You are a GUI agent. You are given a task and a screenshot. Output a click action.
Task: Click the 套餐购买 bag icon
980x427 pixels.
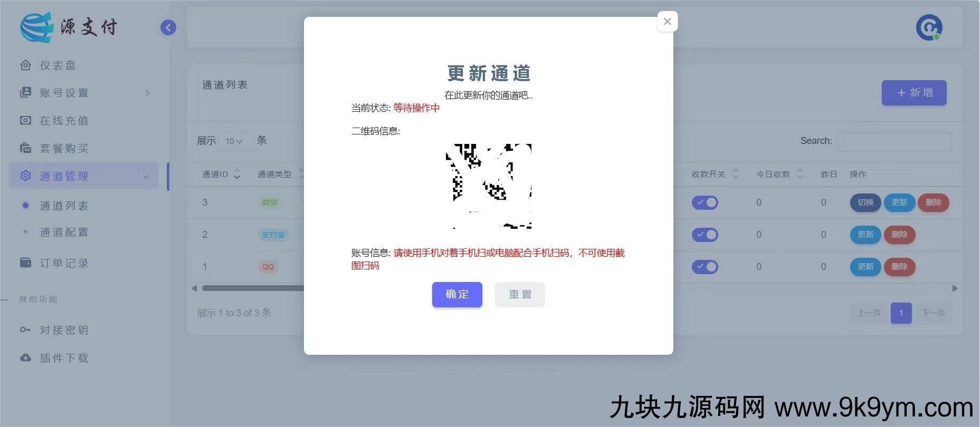pyautogui.click(x=25, y=148)
